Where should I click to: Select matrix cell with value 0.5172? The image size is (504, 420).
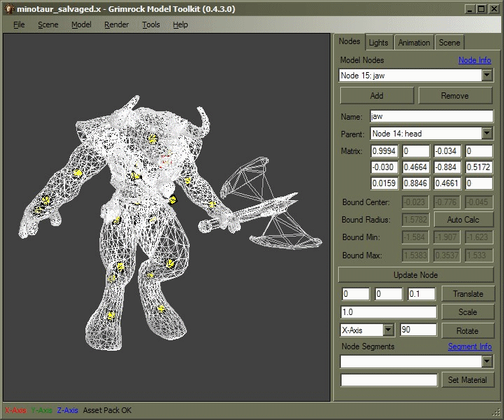[x=479, y=167]
